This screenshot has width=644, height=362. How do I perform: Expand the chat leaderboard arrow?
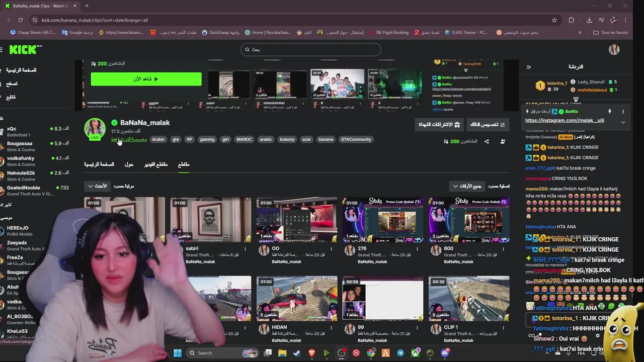pyautogui.click(x=576, y=100)
